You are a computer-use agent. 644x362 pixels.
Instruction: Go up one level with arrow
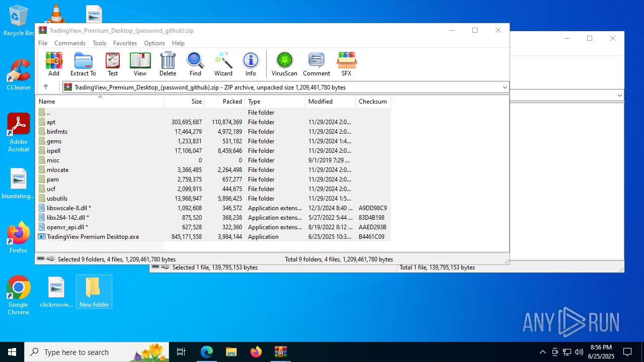[x=45, y=87]
